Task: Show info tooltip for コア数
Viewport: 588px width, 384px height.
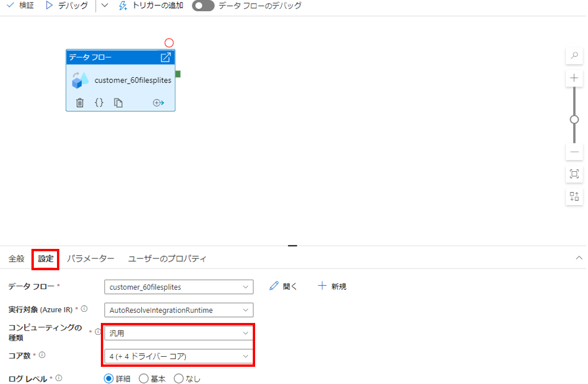Action: 42,355
